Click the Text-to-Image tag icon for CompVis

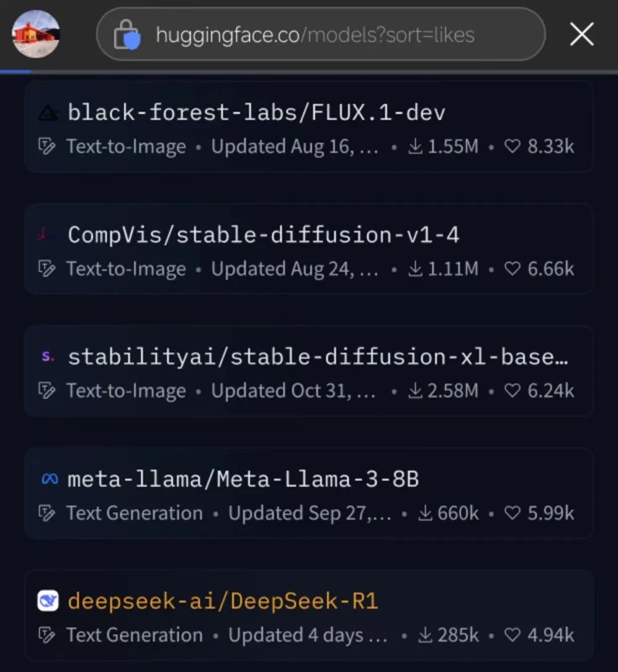coord(46,269)
